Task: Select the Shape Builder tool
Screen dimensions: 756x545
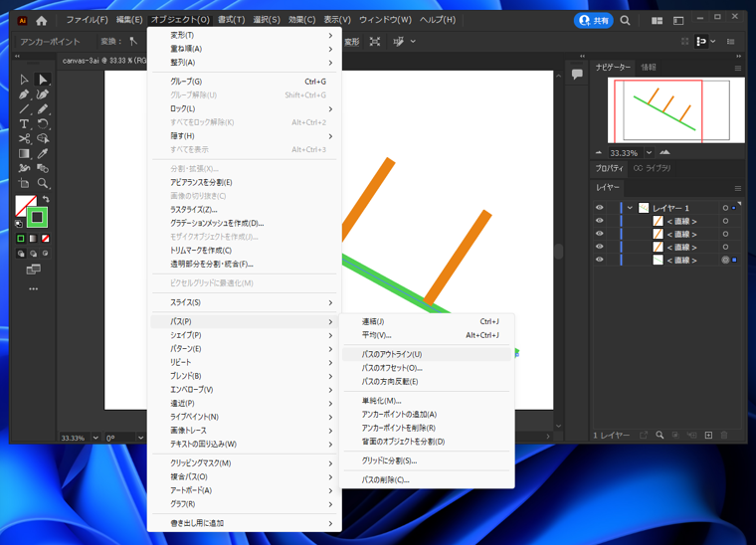Action: pos(43,139)
